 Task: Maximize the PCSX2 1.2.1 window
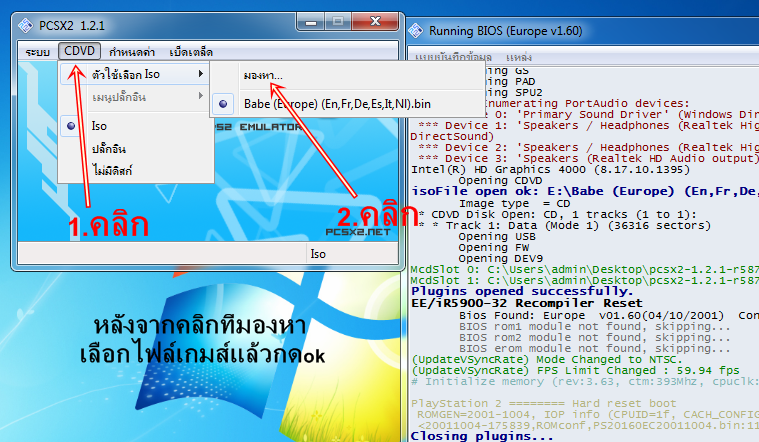338,21
